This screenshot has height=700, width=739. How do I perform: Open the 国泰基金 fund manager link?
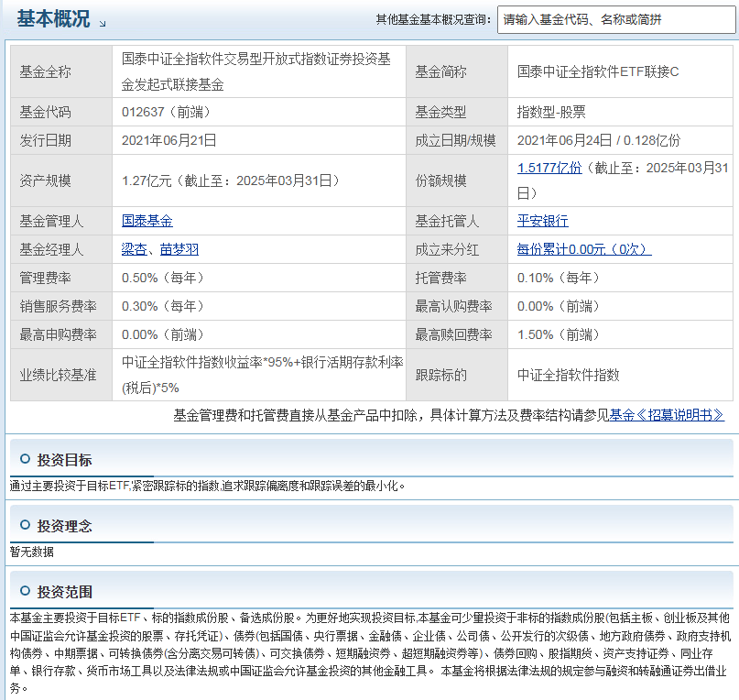(147, 221)
